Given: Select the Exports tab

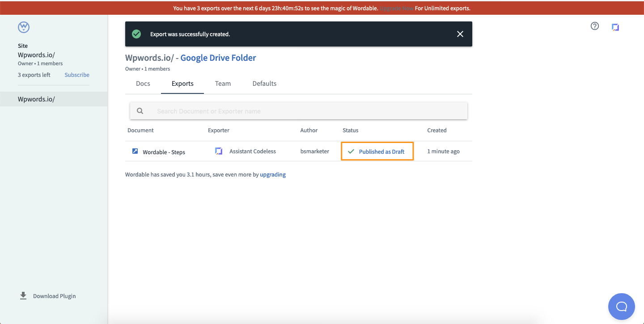Looking at the screenshot, I should coord(182,84).
